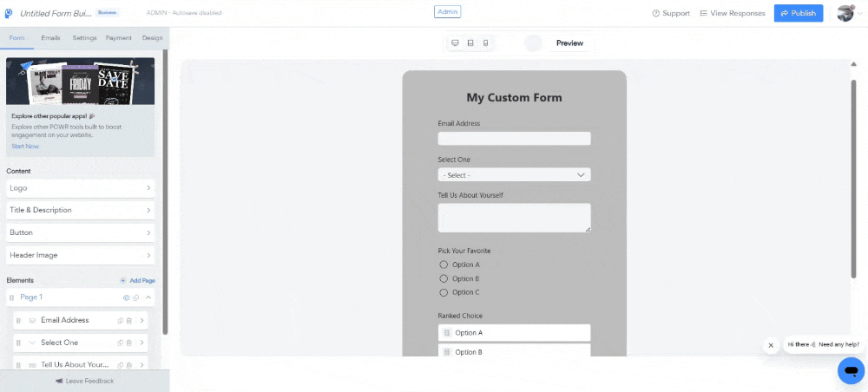Open the Emails tab
The width and height of the screenshot is (868, 392).
tap(50, 38)
